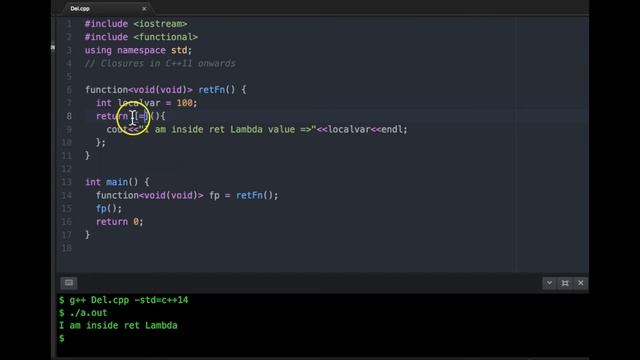Collapse the terminal panel with chevron
Screen dimensions: 640x360
[x=549, y=282]
